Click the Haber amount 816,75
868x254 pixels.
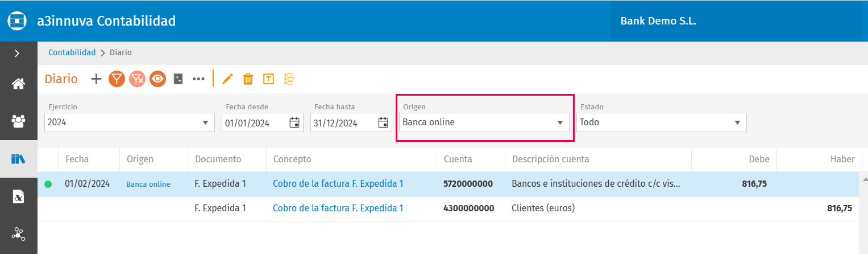840,208
